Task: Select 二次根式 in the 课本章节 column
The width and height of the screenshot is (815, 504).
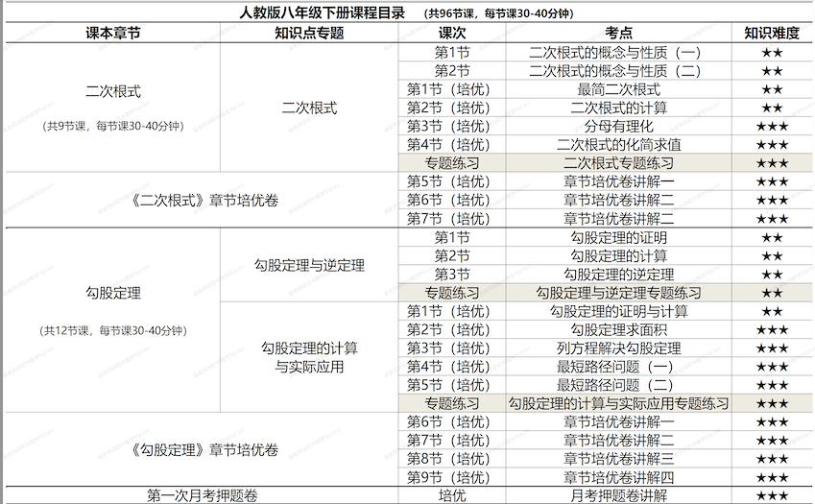Action: 112,91
